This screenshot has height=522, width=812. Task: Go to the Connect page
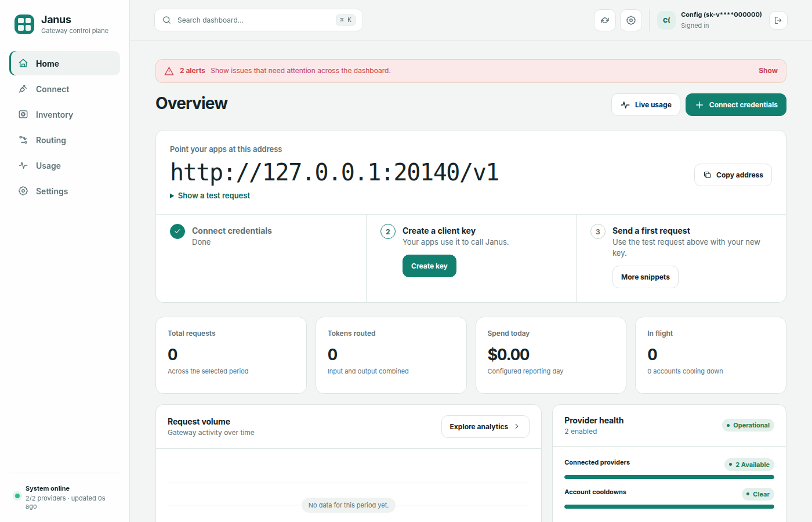tap(65, 89)
